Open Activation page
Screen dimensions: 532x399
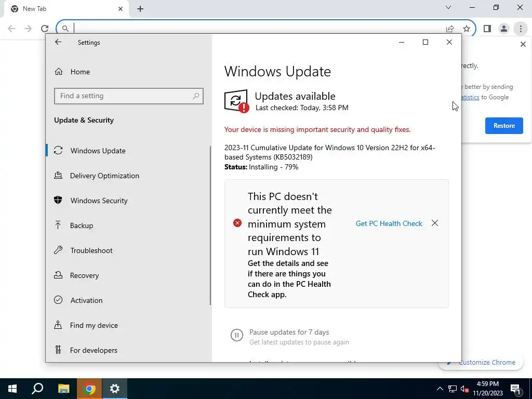pyautogui.click(x=86, y=300)
